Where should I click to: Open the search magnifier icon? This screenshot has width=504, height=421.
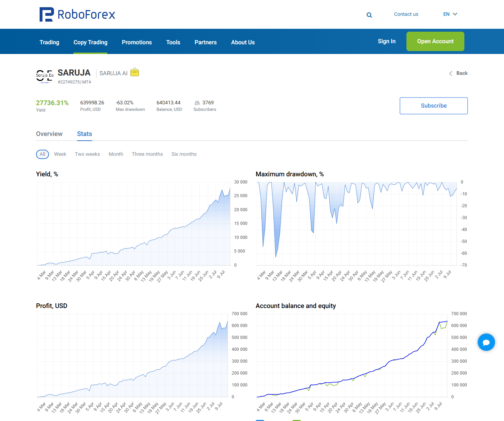tap(369, 15)
